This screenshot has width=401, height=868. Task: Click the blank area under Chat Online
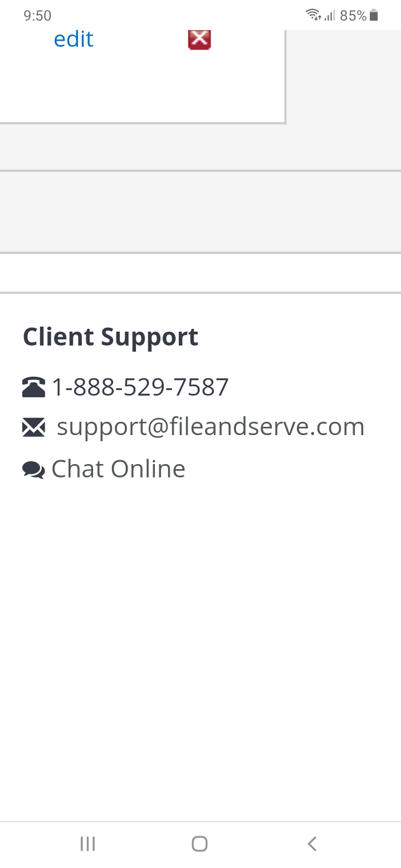pos(200,651)
